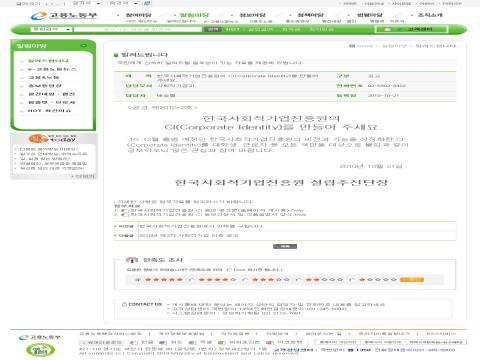Open middle related-sites dropdown in footer
Image resolution: width=480 pixels, height=360 pixels.
coord(383,342)
